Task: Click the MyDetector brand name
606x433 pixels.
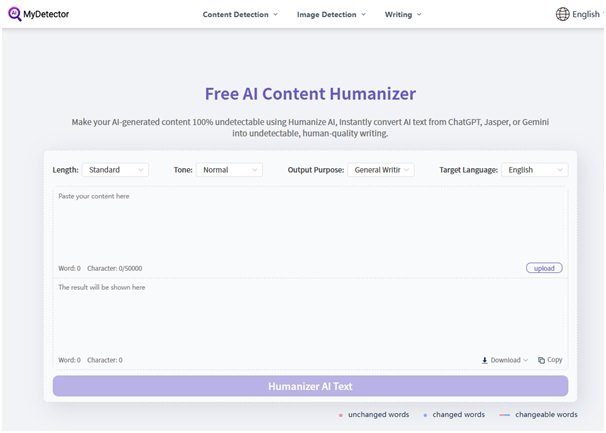Action: (46, 14)
